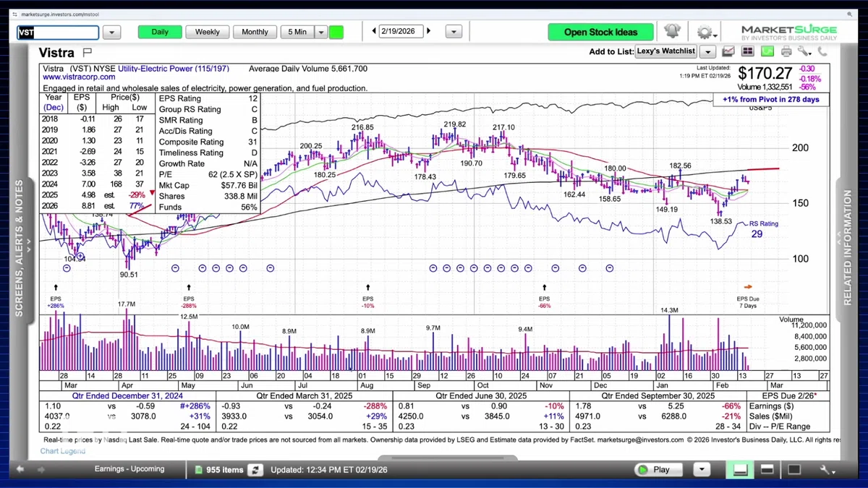The image size is (868, 488).
Task: Click the EPS -288% earnings marker
Action: (189, 297)
